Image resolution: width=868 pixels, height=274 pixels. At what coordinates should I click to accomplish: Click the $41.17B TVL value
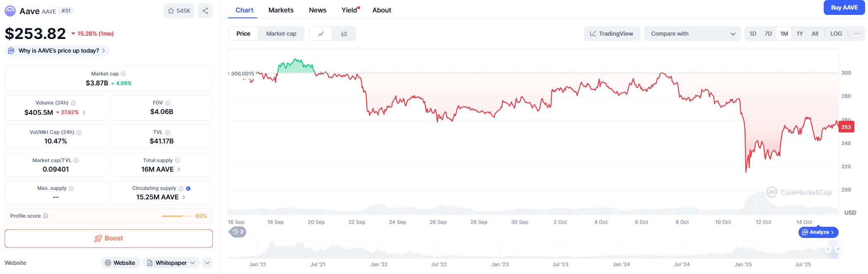[x=161, y=141]
